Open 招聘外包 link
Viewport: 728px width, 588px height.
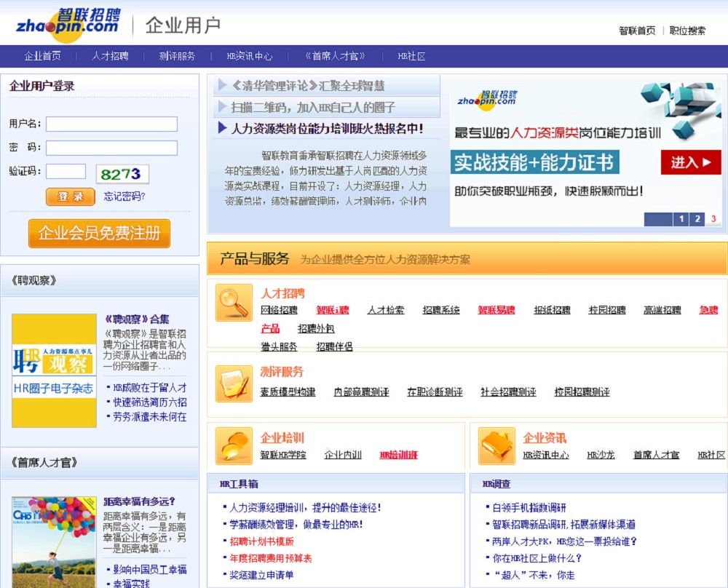(x=316, y=329)
